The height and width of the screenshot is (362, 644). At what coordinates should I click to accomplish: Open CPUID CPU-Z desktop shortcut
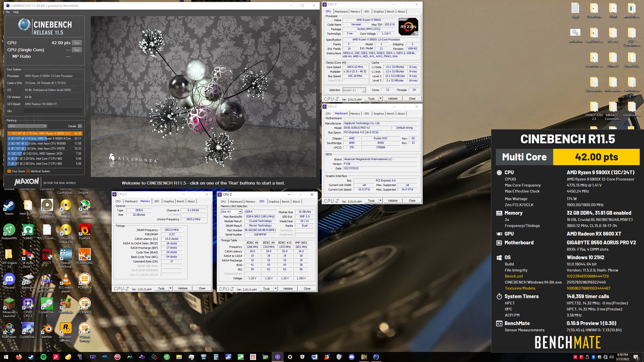[28, 308]
